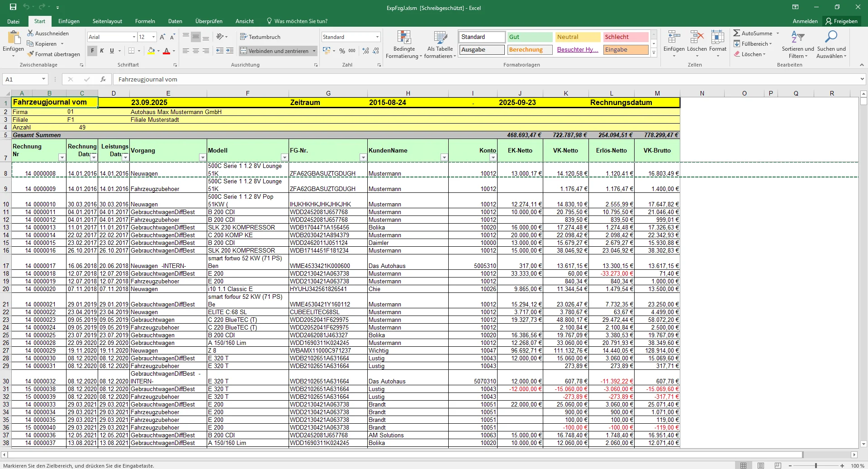Apply red font color icon

point(166,51)
